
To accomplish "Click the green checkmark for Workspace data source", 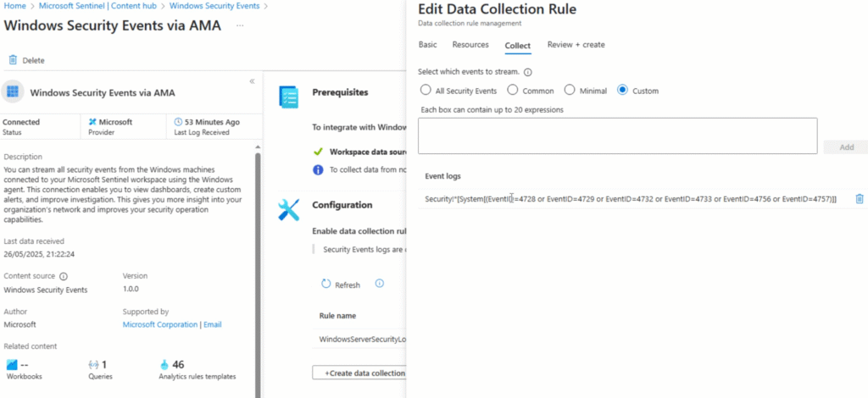I will point(318,152).
